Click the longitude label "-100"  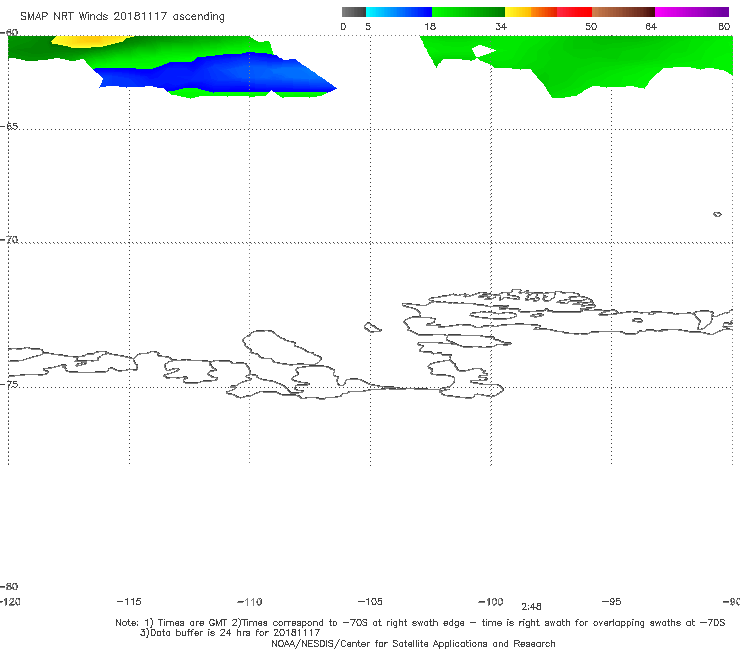(x=491, y=602)
